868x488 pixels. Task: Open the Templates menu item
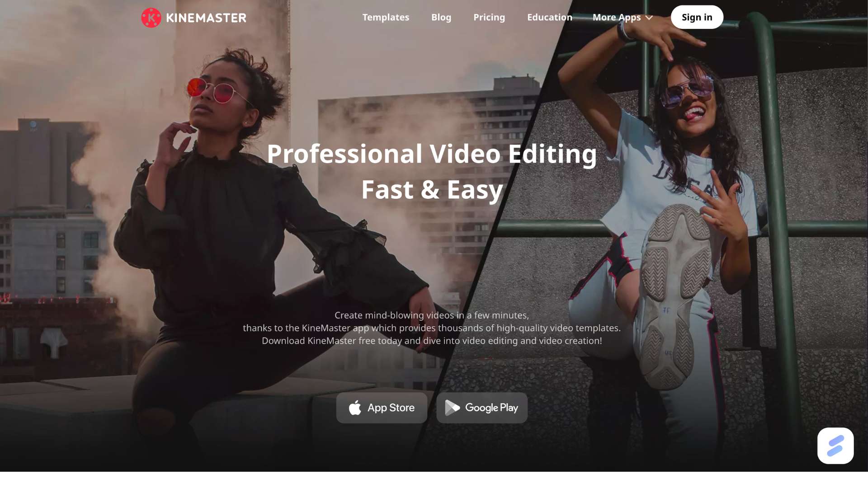click(386, 17)
